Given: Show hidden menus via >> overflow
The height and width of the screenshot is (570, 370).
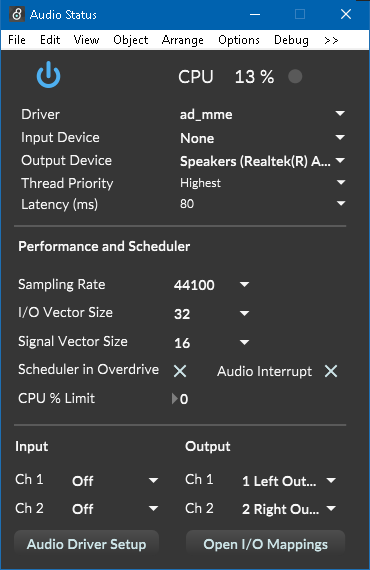Looking at the screenshot, I should pyautogui.click(x=331, y=40).
